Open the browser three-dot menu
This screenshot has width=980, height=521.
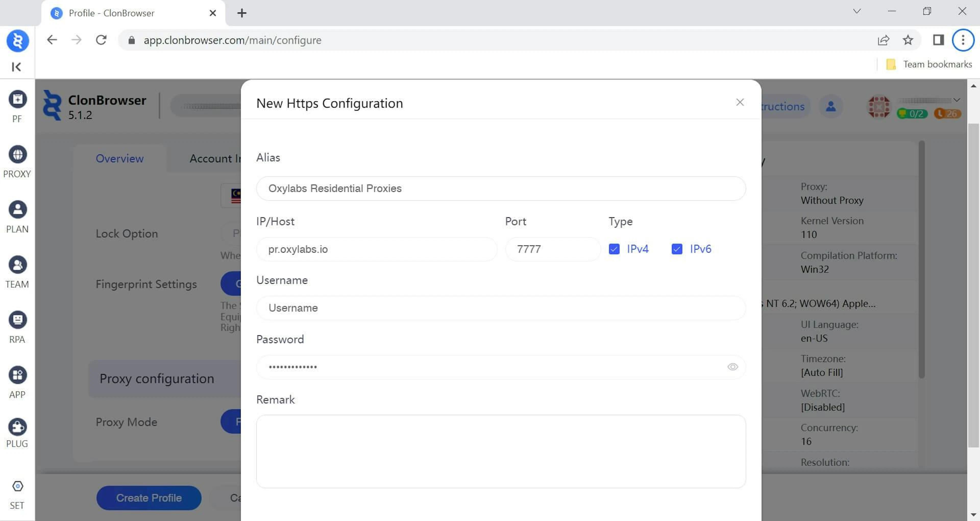[x=963, y=40]
